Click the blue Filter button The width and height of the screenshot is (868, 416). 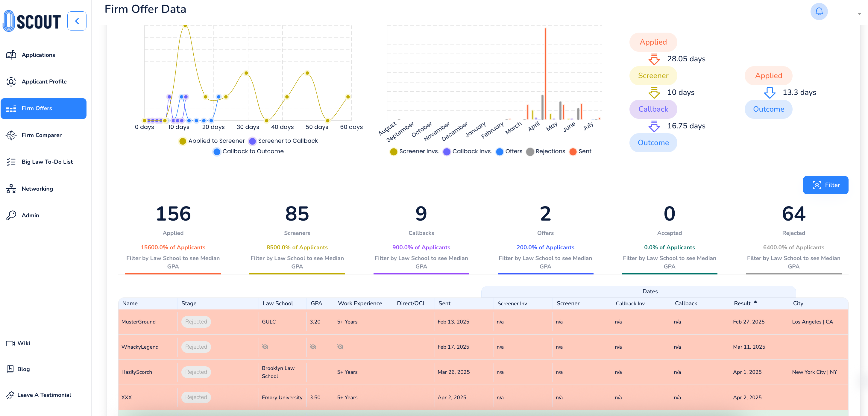[x=825, y=185]
